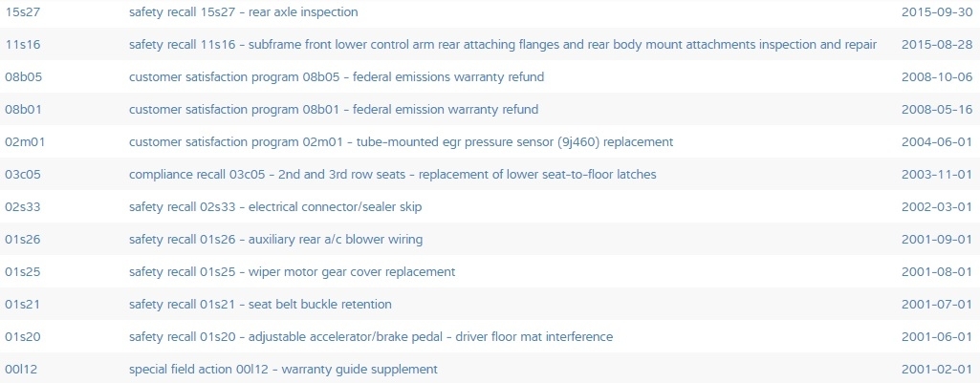The image size is (980, 383).
Task: Click recall code 02s33
Action: 22,207
